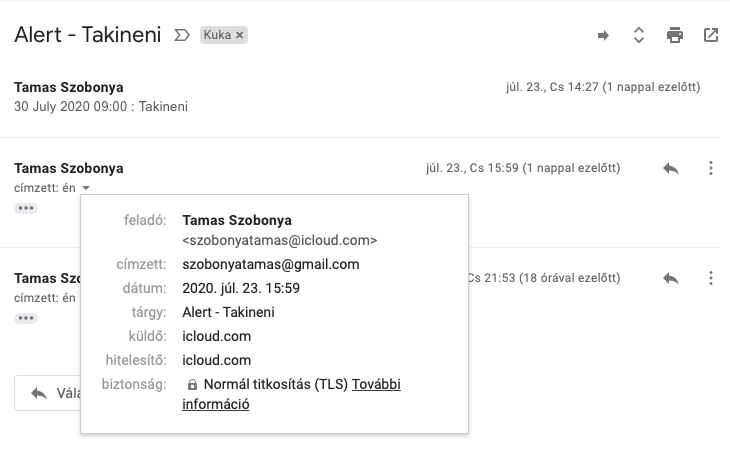The height and width of the screenshot is (471, 730).
Task: Open more options for the 15:59 message
Action: 711,168
